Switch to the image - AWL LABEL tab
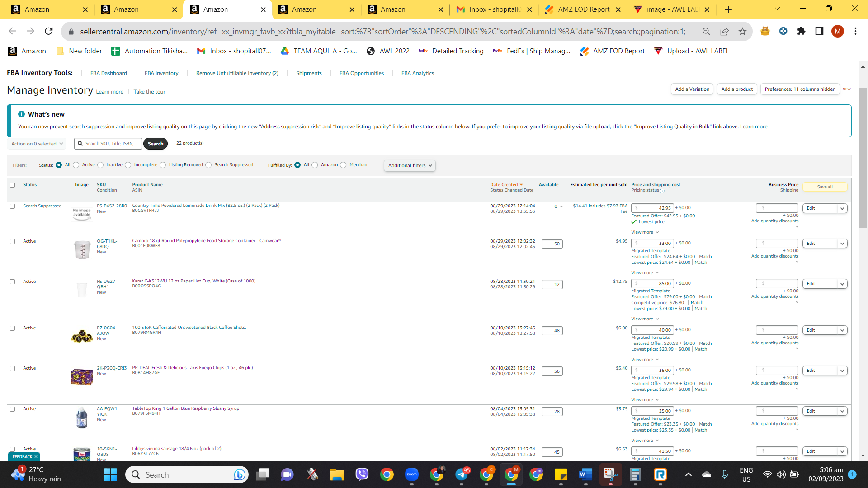Screen dimensions: 868x488 click(672, 9)
